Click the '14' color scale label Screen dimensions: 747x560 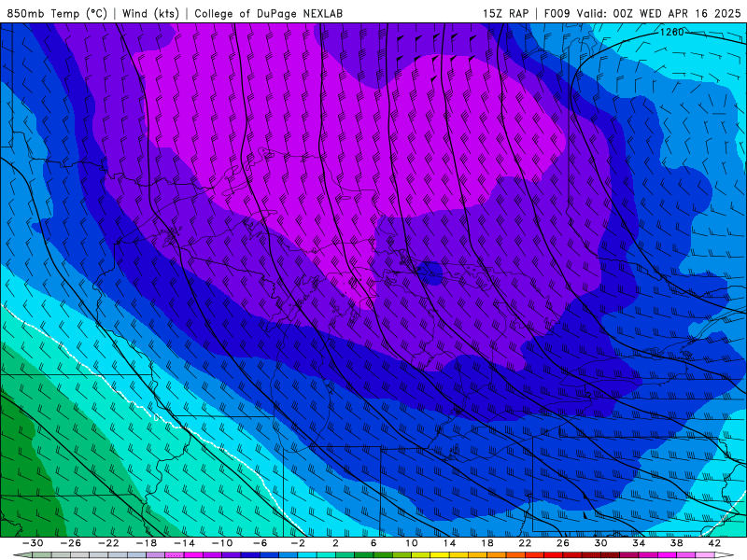[x=449, y=543]
